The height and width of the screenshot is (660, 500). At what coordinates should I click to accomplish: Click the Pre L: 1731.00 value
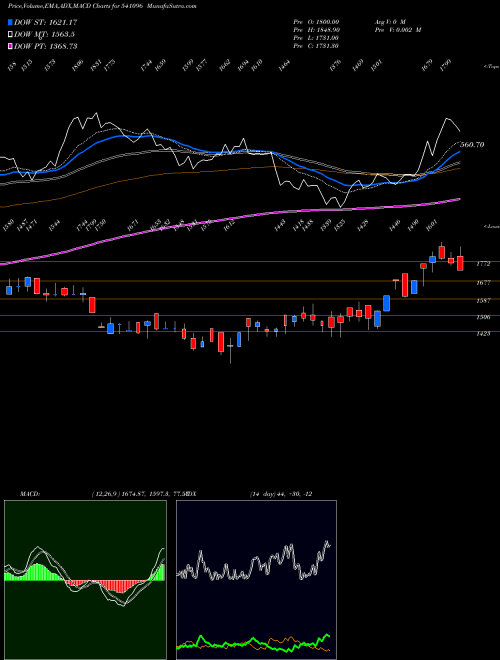coord(316,38)
